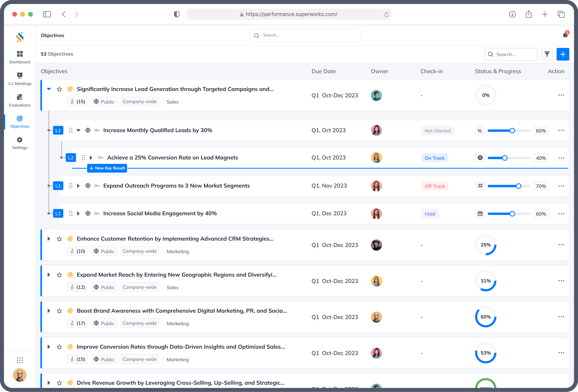Screen dimensions: 578x392
Task: Click the New Key Result button
Action: [107, 168]
